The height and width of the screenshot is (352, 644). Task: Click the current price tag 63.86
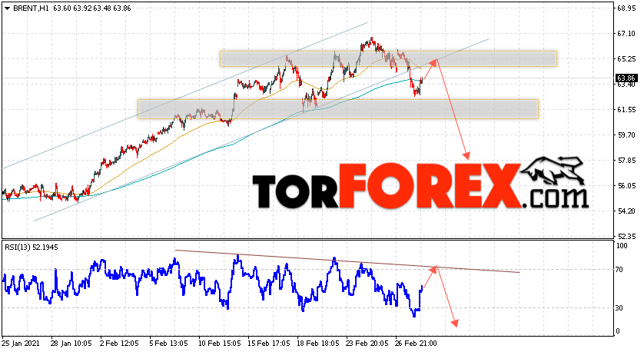click(626, 78)
